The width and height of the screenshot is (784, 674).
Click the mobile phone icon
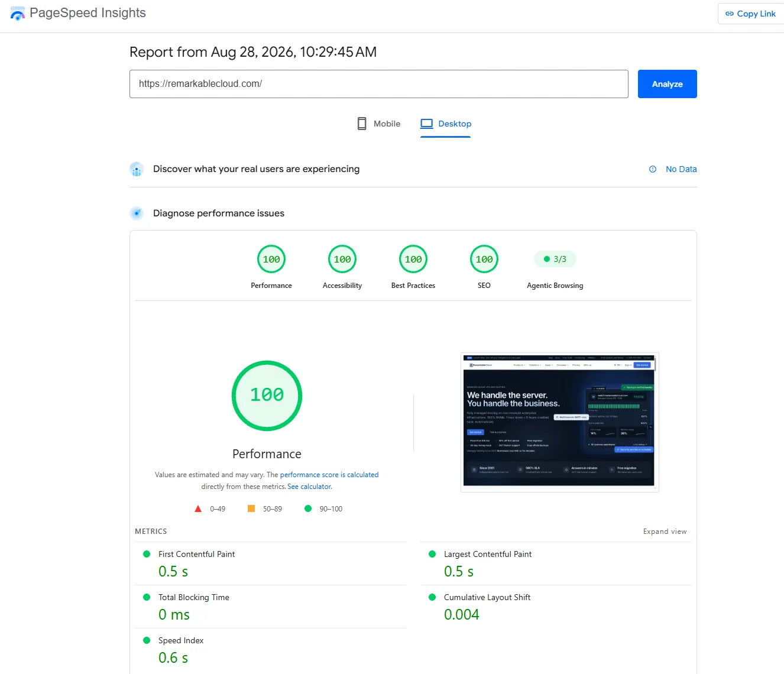click(x=362, y=124)
